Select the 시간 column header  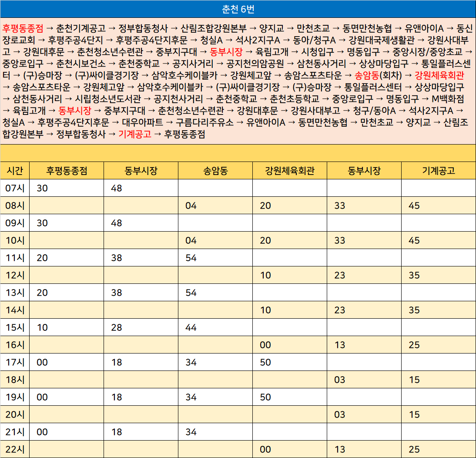click(x=15, y=171)
